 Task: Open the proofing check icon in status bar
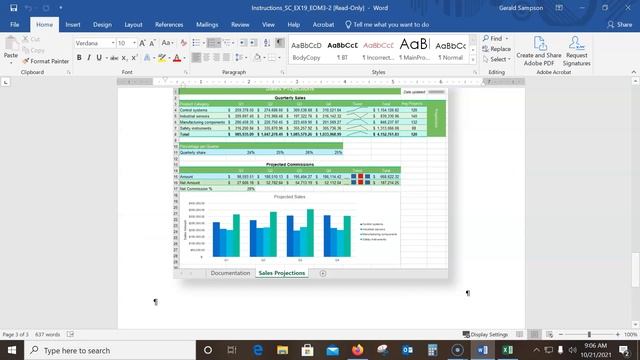click(70, 334)
